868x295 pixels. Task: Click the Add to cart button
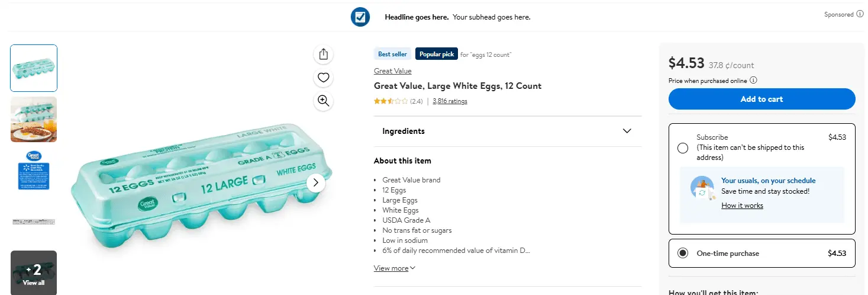pos(761,99)
